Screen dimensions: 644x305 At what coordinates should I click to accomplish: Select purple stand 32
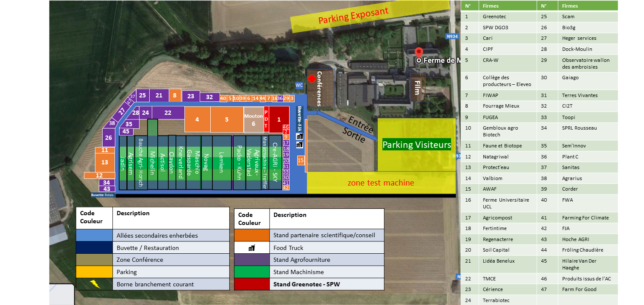coord(209,97)
